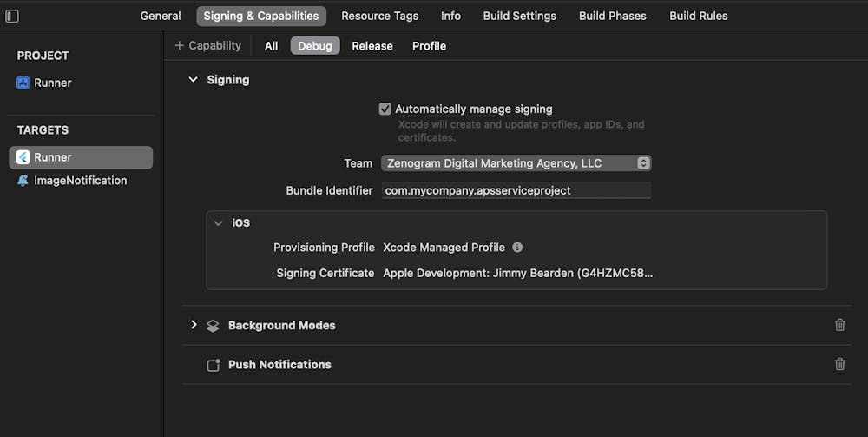Add a new Capability
The image size is (868, 437).
[x=207, y=46]
